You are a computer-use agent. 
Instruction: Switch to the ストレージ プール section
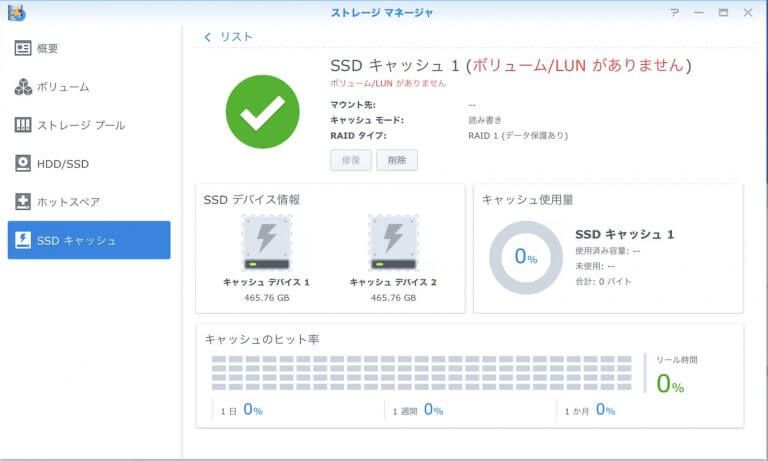coord(81,125)
